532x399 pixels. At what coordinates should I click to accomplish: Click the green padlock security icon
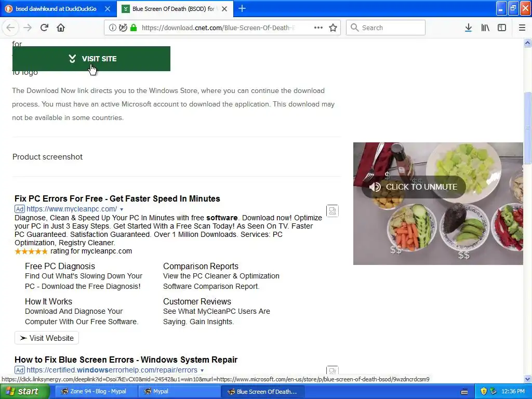point(134,28)
